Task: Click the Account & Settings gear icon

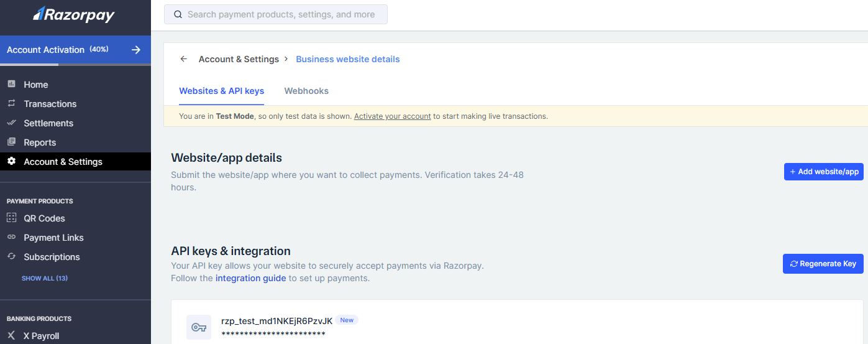Action: point(11,161)
